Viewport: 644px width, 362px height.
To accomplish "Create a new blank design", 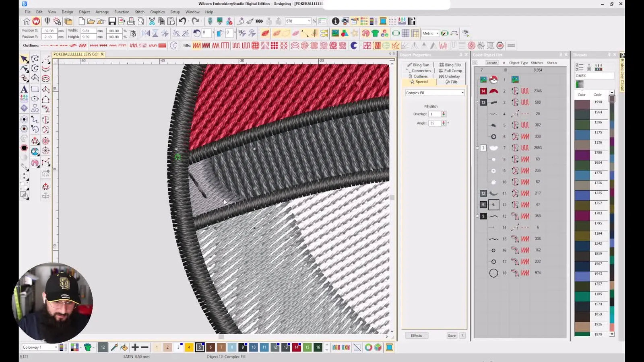I will tap(82, 21).
